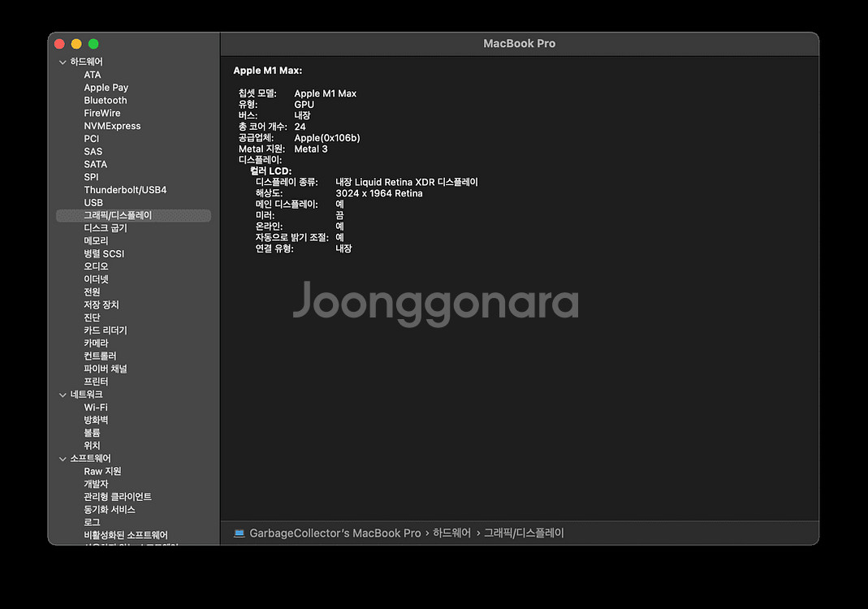Image resolution: width=868 pixels, height=609 pixels.
Task: Select 비활성화된 소프트웨어 in sidebar
Action: pos(126,535)
